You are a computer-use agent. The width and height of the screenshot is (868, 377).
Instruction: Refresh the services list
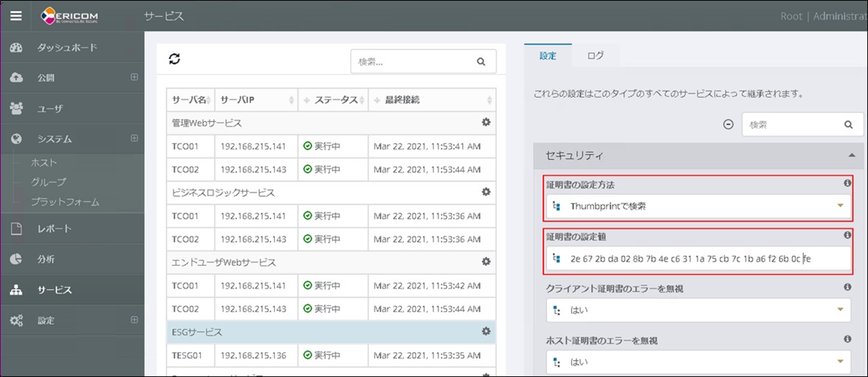click(174, 59)
